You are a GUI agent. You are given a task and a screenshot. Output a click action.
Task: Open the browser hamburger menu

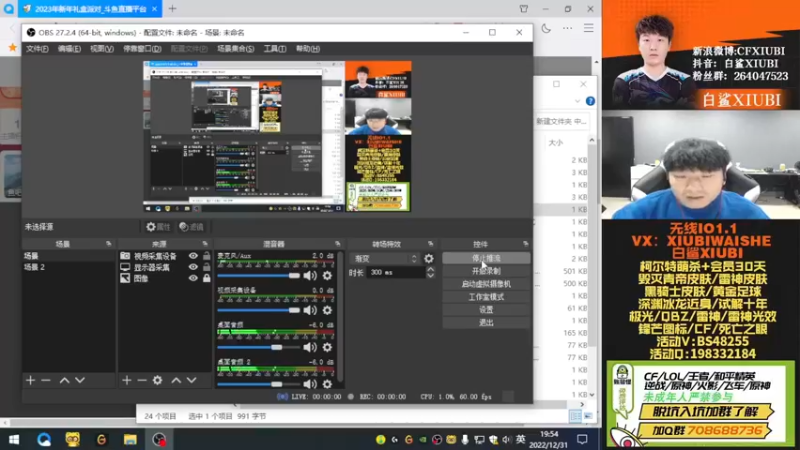coord(589,28)
